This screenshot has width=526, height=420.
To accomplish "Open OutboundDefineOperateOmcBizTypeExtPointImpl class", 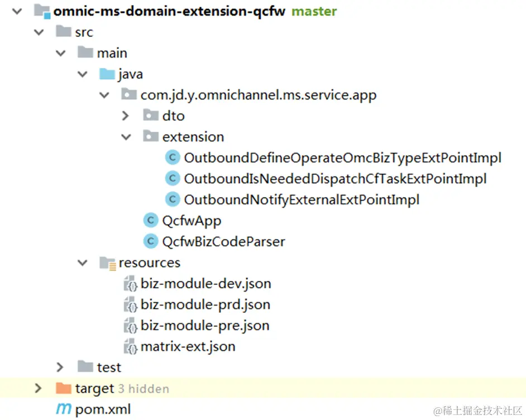I will point(342,157).
